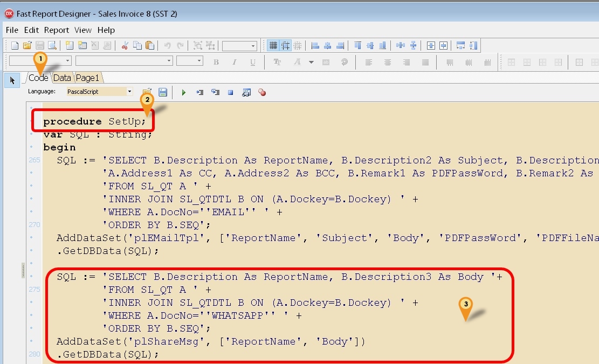Viewport: 599px width, 364px height.
Task: Switch to the Data tab
Action: (x=62, y=78)
